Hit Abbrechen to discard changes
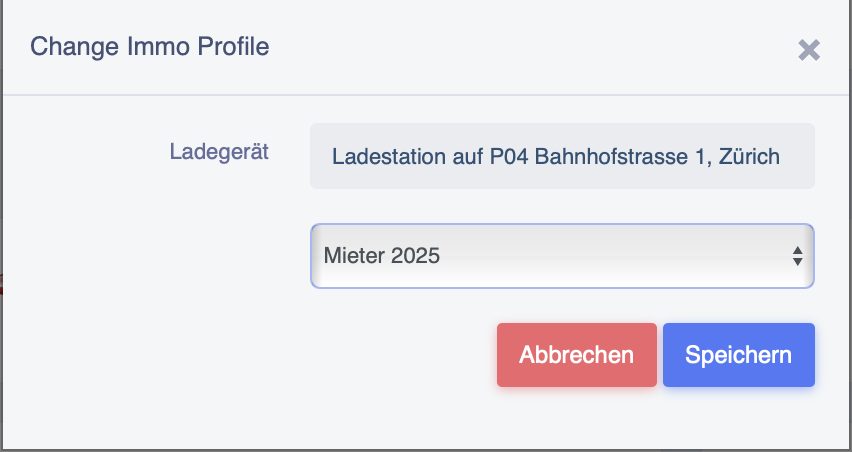Image resolution: width=852 pixels, height=452 pixels. pos(576,355)
